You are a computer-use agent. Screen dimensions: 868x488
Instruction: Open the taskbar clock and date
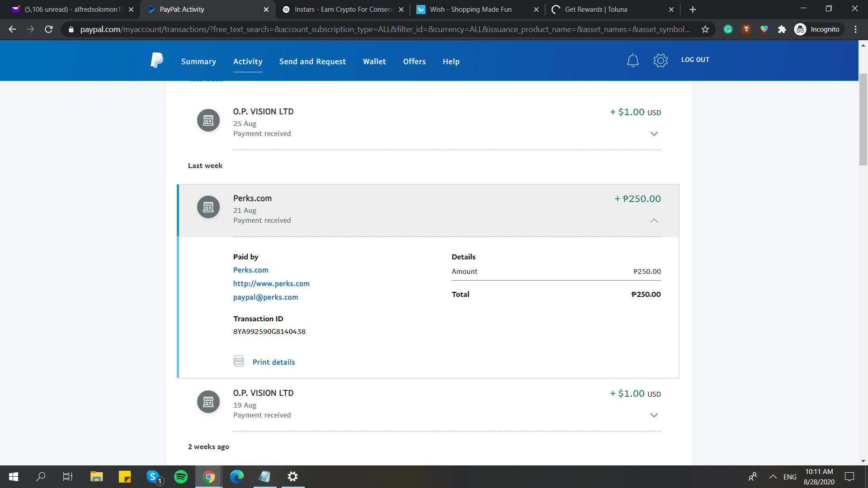[819, 477]
